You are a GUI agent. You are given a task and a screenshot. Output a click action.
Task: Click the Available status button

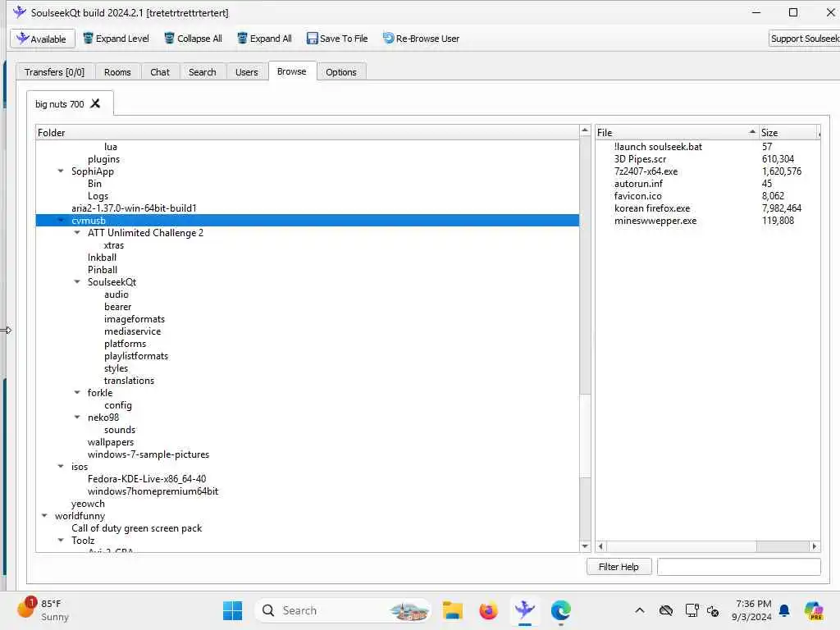(x=43, y=39)
